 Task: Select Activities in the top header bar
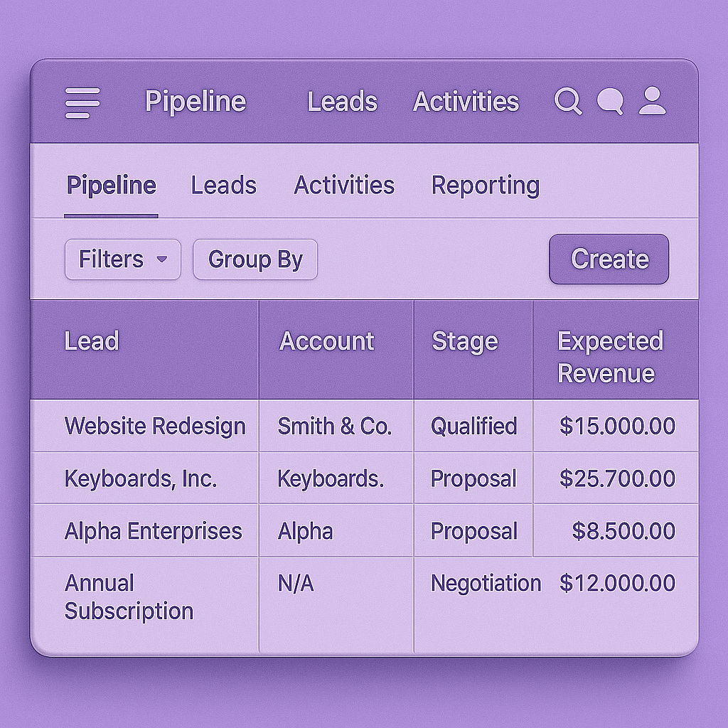pos(466,102)
